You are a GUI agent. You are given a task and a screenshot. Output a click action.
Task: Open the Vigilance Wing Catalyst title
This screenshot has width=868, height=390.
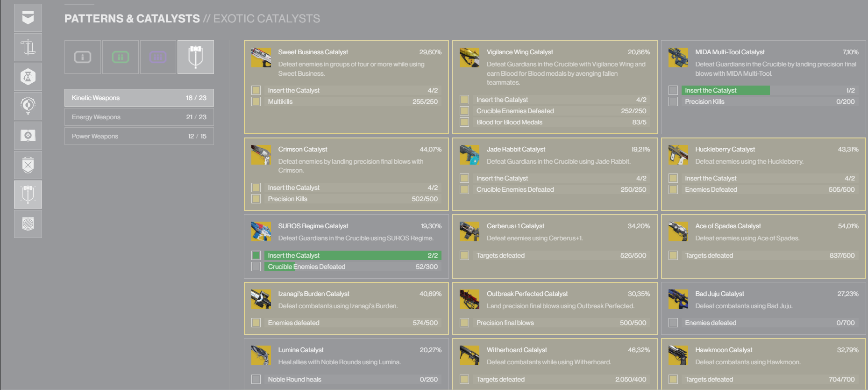(519, 52)
